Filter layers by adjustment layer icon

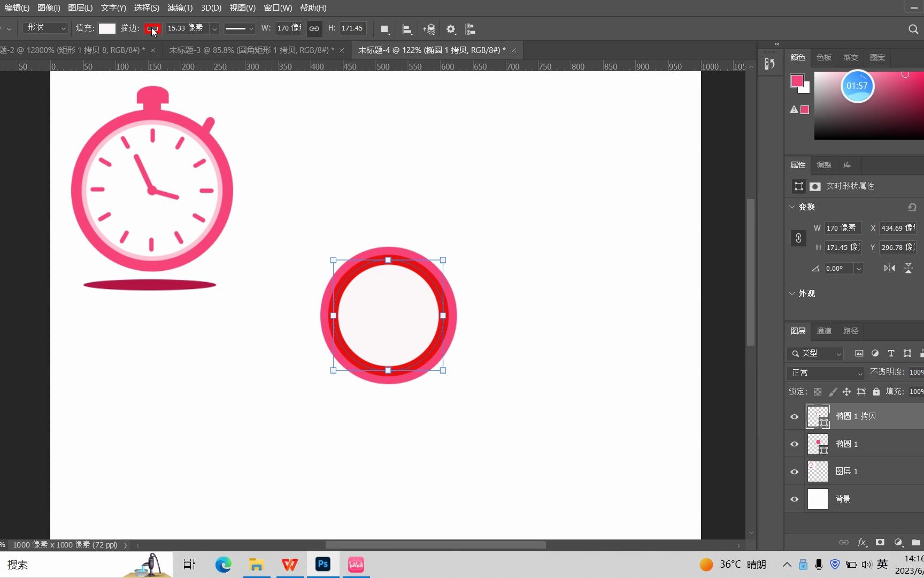click(875, 353)
